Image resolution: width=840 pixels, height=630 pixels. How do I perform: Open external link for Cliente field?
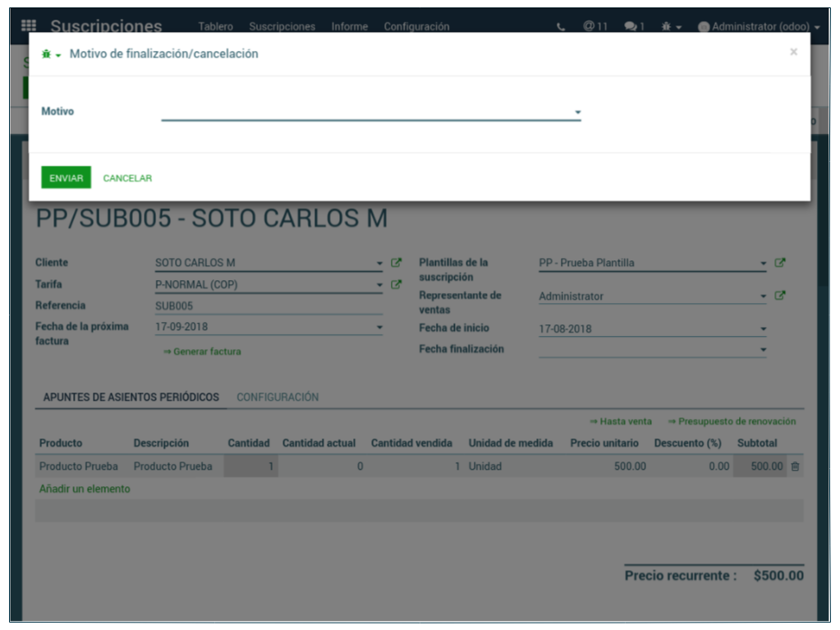point(397,263)
